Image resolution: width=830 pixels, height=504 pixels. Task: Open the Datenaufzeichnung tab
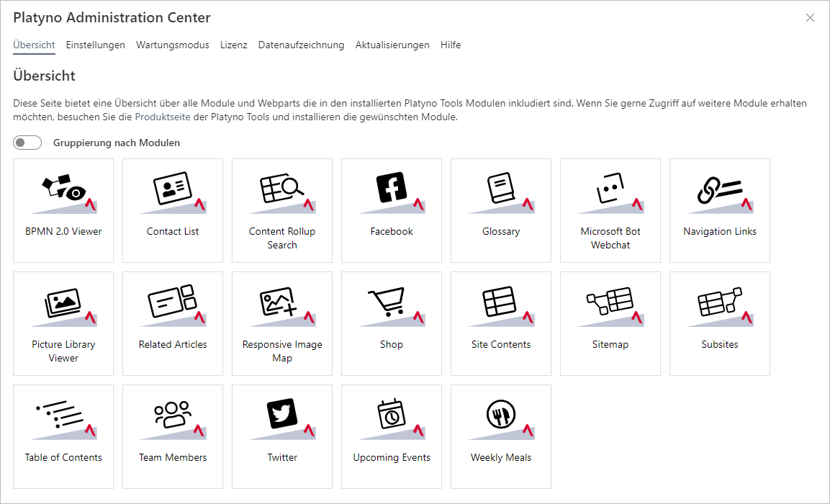(301, 45)
